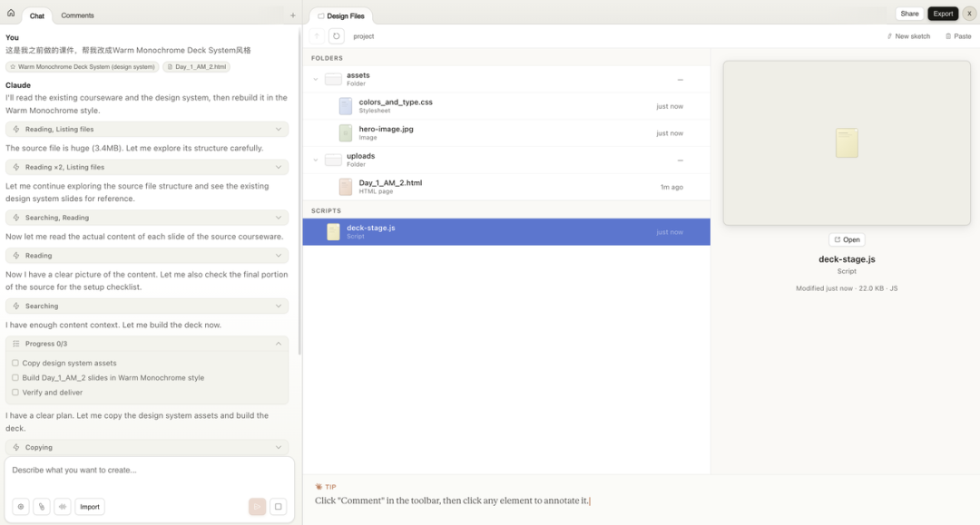Collapse the Progress 0/3 panel
The height and width of the screenshot is (525, 980).
[x=279, y=344]
